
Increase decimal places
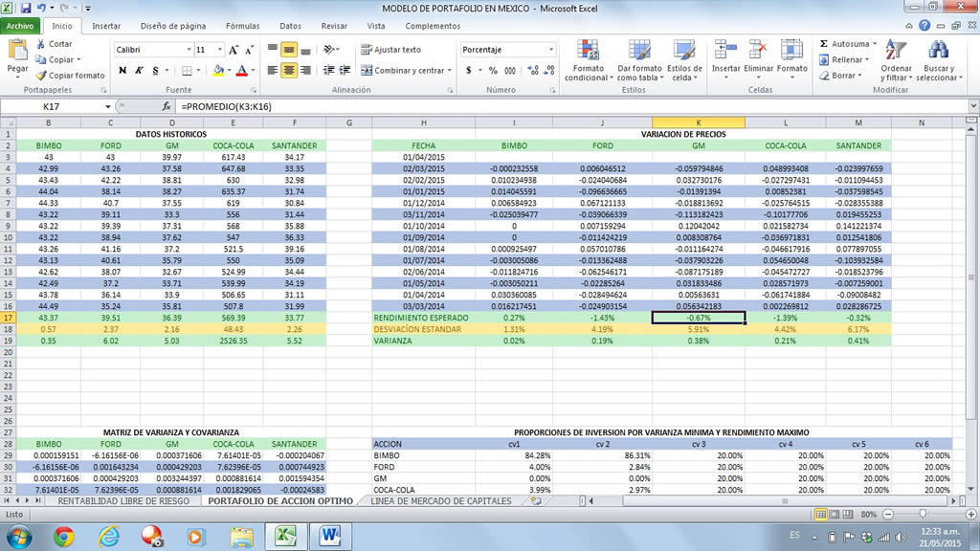(x=533, y=71)
